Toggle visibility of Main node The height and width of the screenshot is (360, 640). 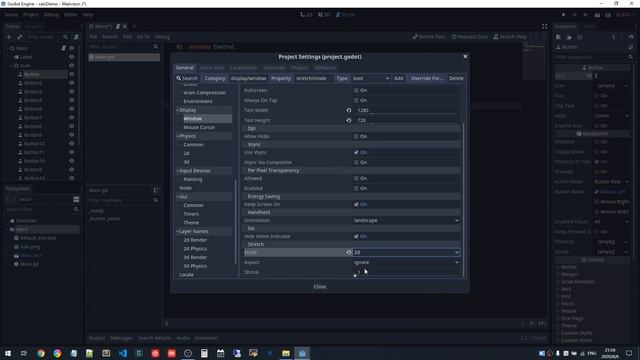tap(71, 48)
